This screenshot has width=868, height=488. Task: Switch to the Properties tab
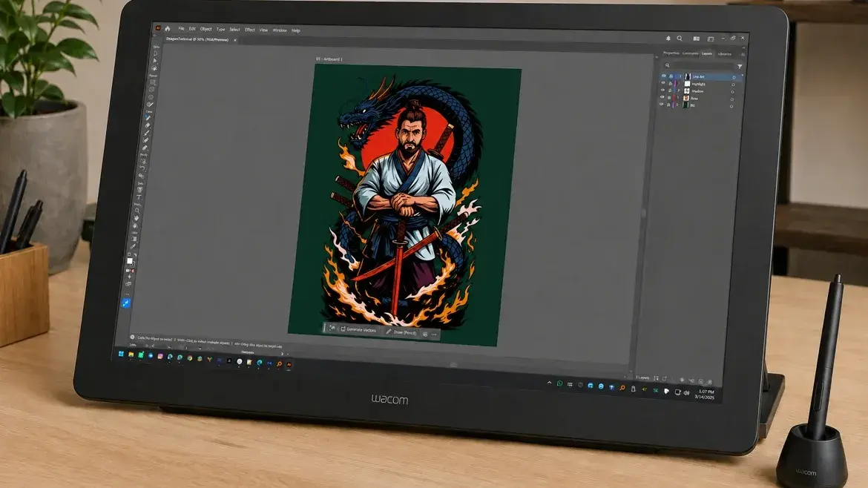(x=671, y=53)
